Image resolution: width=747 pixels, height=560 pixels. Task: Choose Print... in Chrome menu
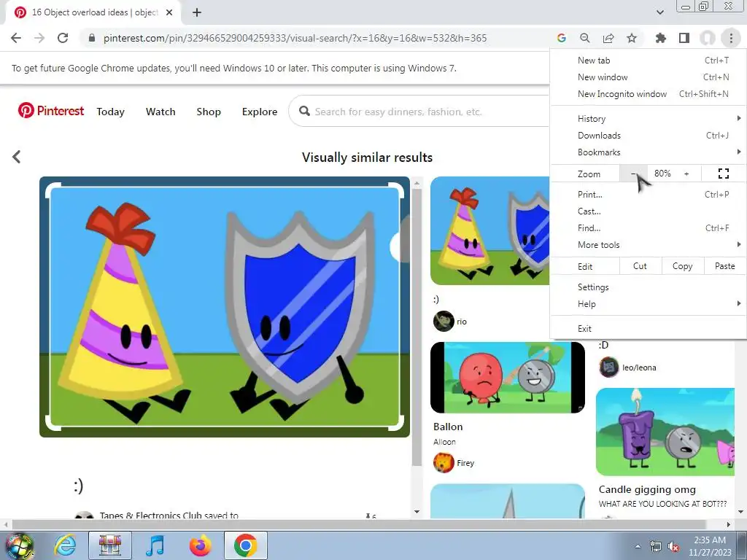pyautogui.click(x=648, y=194)
